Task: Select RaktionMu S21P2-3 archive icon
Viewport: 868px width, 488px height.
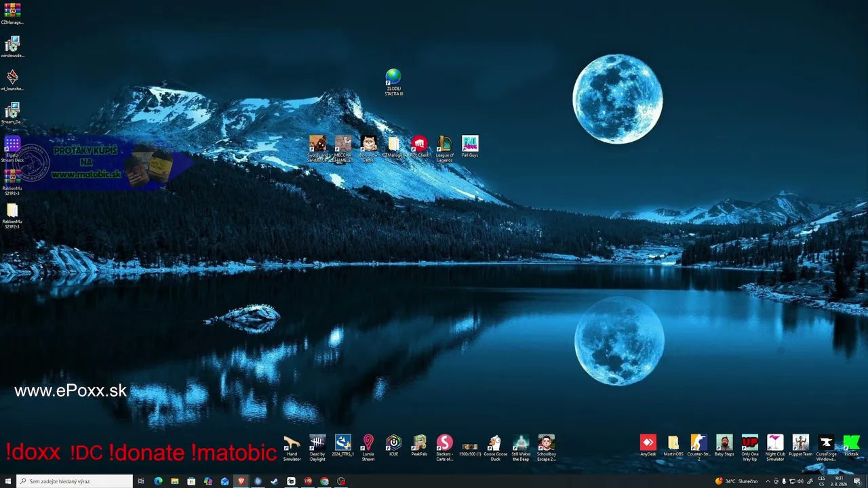Action: pos(12,182)
